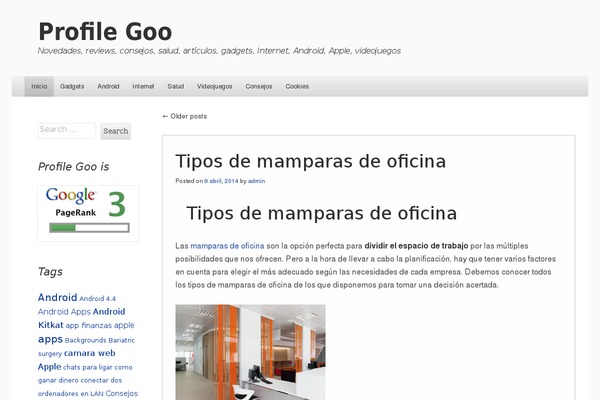Click inside the Search text field
Screen dimensions: 600x400
point(67,131)
